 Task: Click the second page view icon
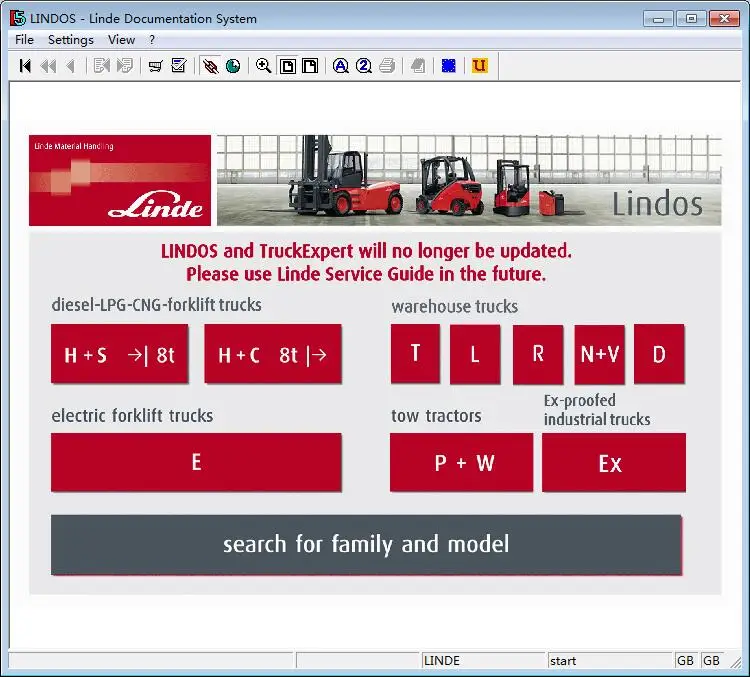[310, 66]
